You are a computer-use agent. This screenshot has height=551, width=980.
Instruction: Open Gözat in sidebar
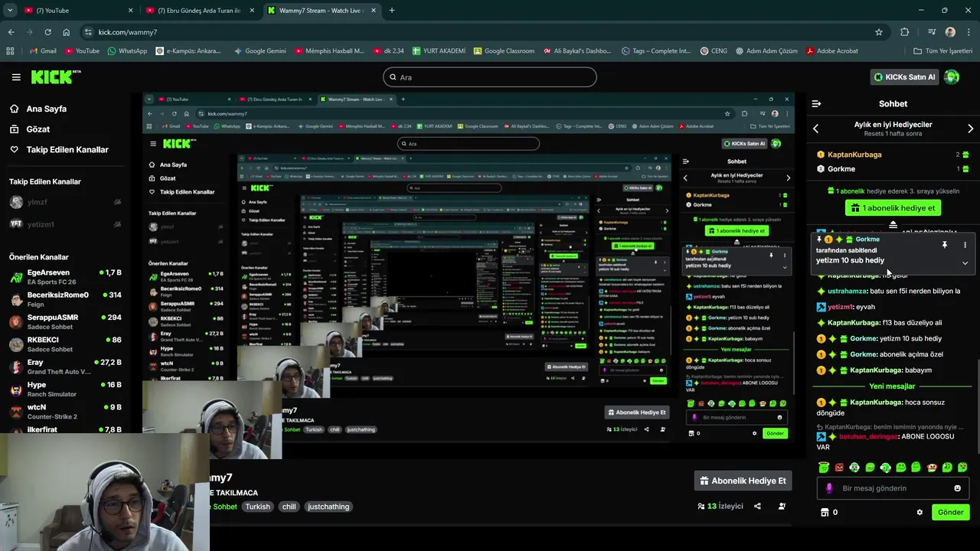[x=38, y=129]
